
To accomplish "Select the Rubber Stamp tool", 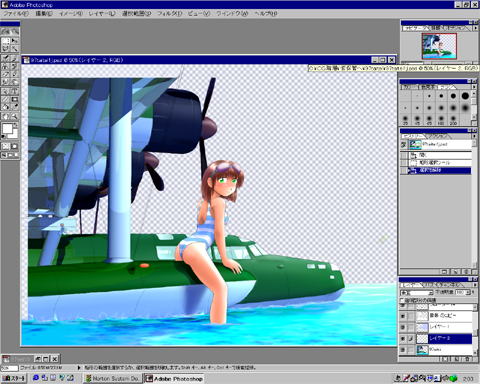I will tap(6, 66).
